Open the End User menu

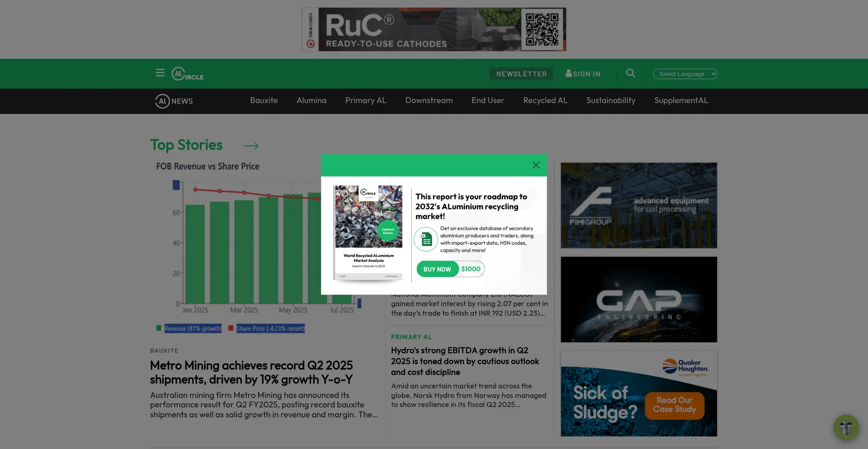(x=488, y=100)
